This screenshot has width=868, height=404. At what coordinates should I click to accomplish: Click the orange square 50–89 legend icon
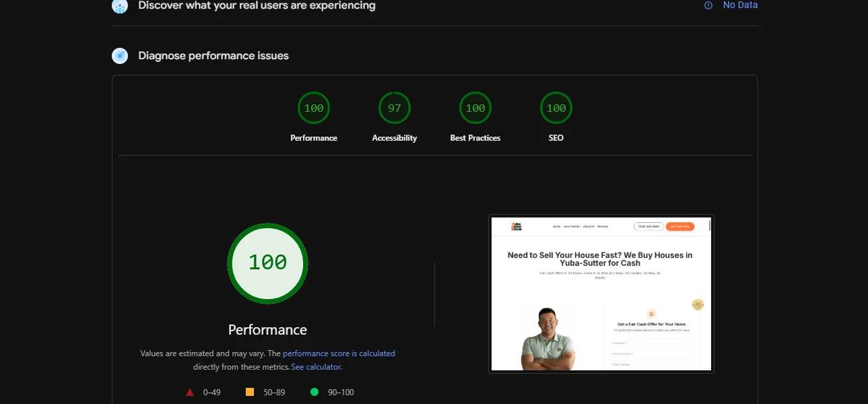click(x=250, y=392)
